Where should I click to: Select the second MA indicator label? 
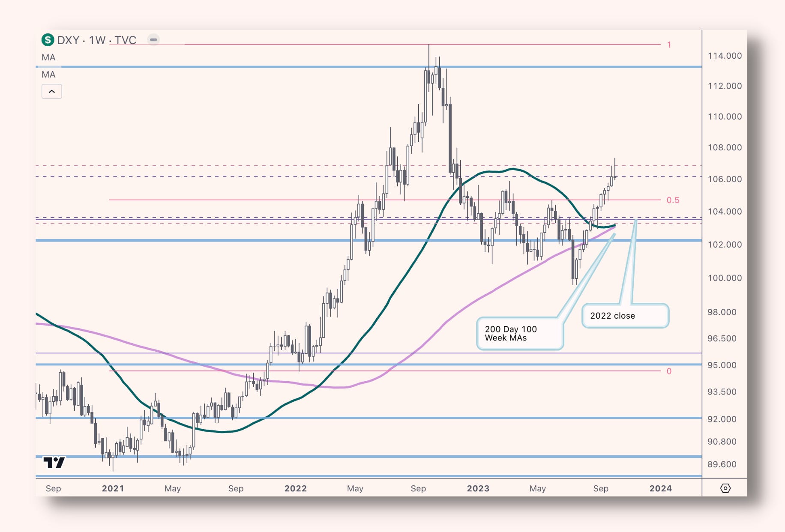48,75
